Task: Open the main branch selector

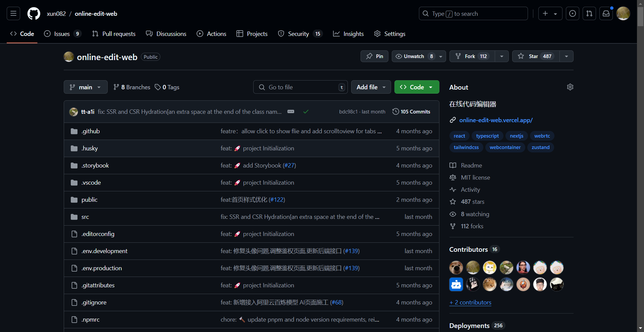Action: click(86, 87)
